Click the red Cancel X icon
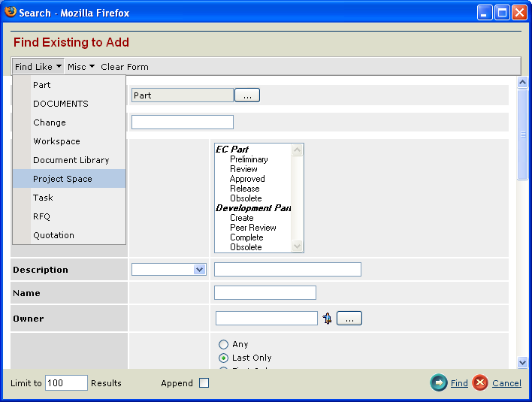 coord(480,383)
